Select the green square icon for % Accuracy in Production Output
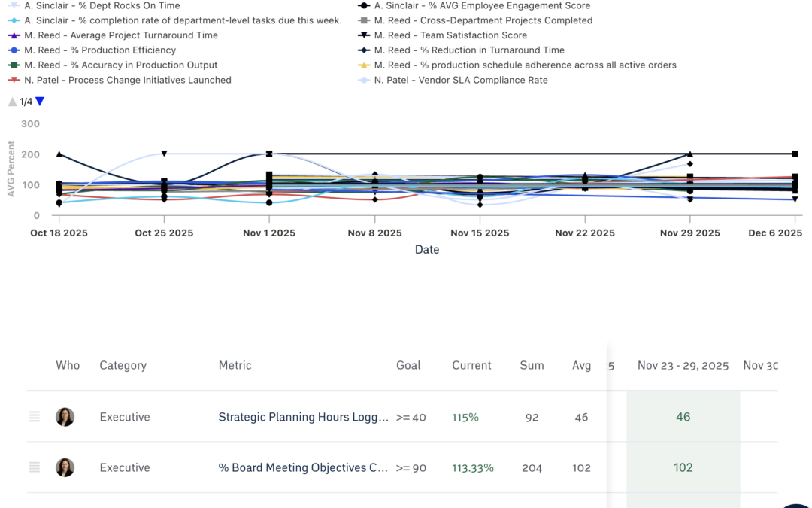 click(x=13, y=65)
